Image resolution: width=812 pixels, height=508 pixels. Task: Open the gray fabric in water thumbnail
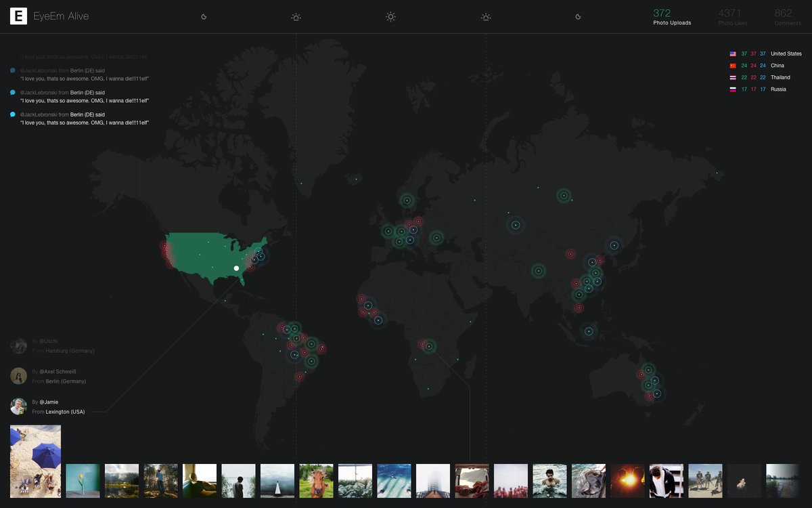point(589,481)
